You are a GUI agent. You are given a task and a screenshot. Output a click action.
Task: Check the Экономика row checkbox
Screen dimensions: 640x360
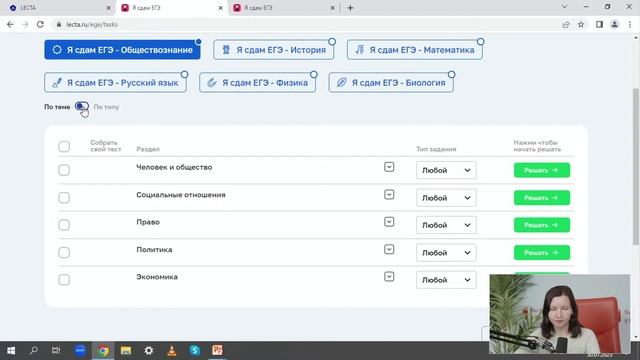click(64, 280)
